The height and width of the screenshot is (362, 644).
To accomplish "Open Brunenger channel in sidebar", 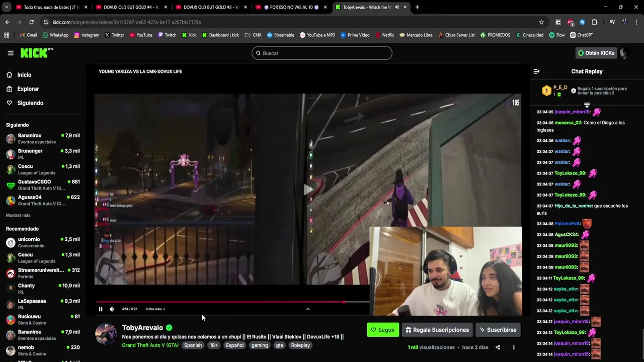I will (43, 154).
